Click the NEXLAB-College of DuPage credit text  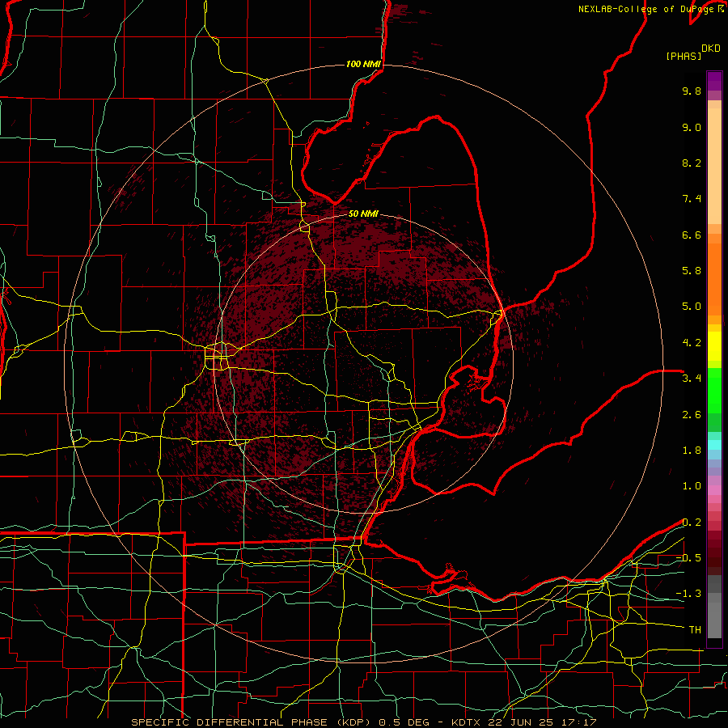point(646,9)
